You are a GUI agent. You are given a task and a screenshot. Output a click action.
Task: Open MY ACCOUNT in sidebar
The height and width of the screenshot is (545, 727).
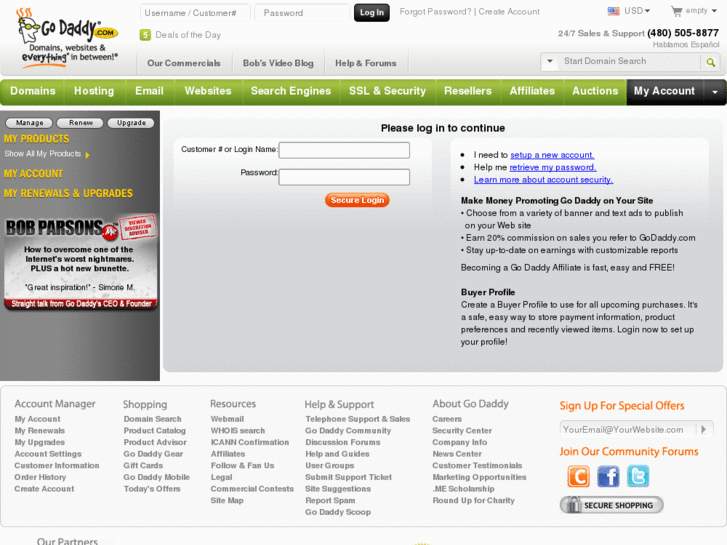[x=33, y=173]
